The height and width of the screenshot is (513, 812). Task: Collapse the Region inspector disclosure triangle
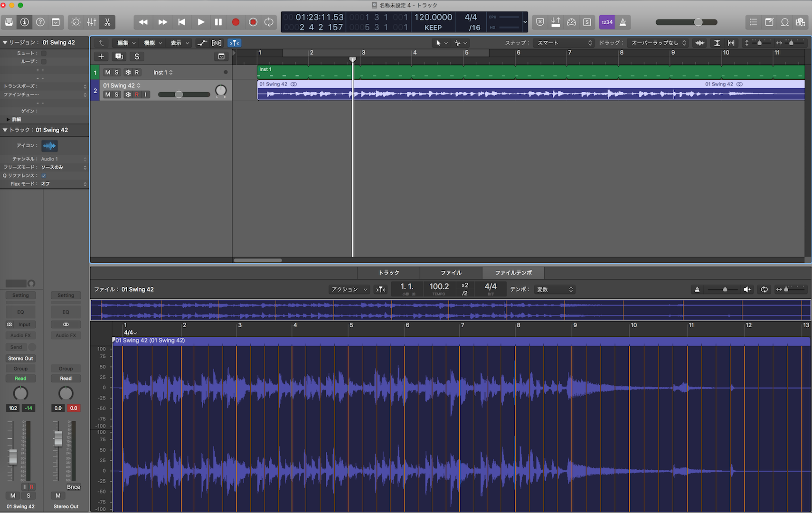coord(5,42)
